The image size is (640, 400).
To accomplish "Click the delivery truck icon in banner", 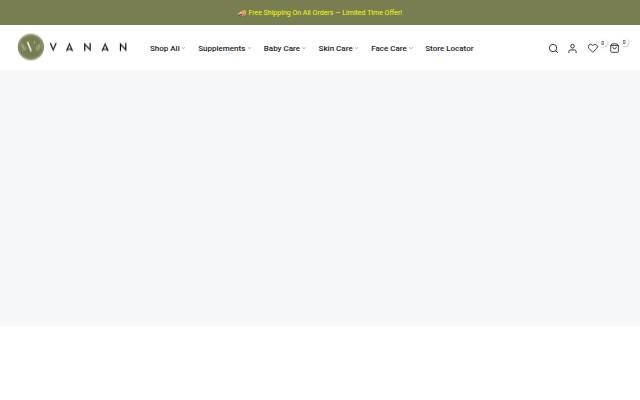I will click(x=242, y=13).
